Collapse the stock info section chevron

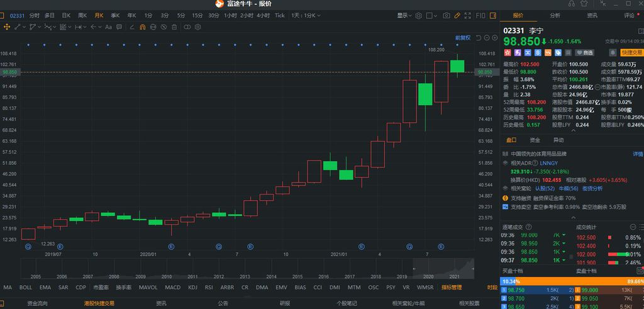[x=574, y=217]
